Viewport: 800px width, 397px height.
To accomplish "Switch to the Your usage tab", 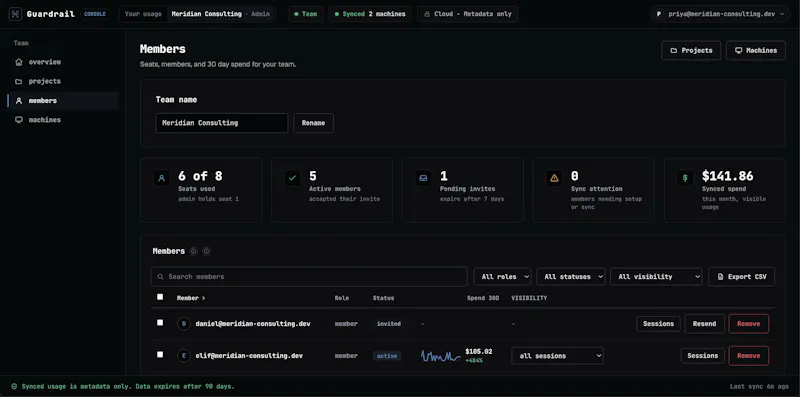I will [143, 14].
